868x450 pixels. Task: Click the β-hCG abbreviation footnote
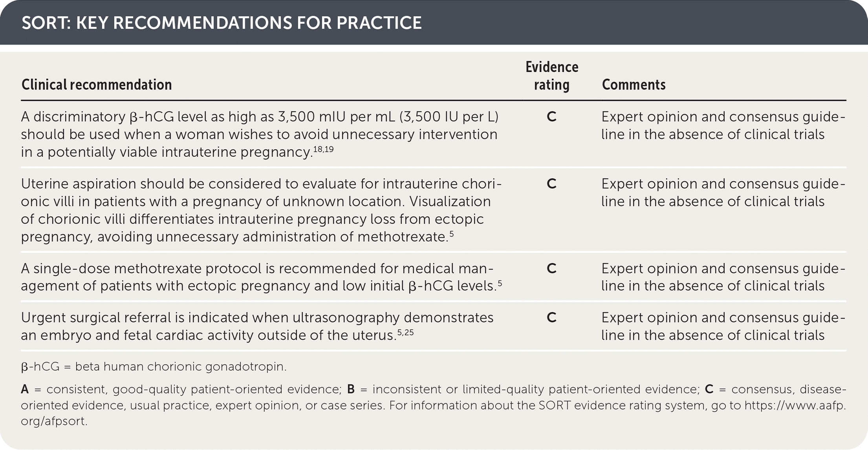pos(154,366)
